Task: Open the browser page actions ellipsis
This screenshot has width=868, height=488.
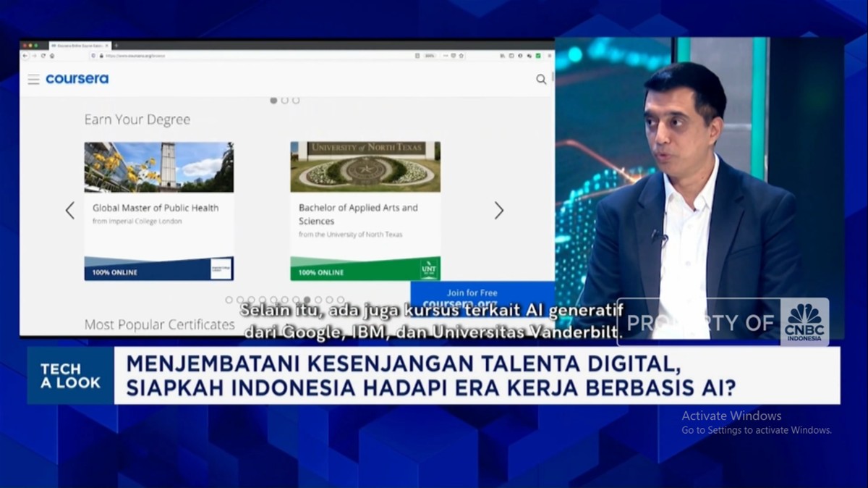Action: [446, 56]
